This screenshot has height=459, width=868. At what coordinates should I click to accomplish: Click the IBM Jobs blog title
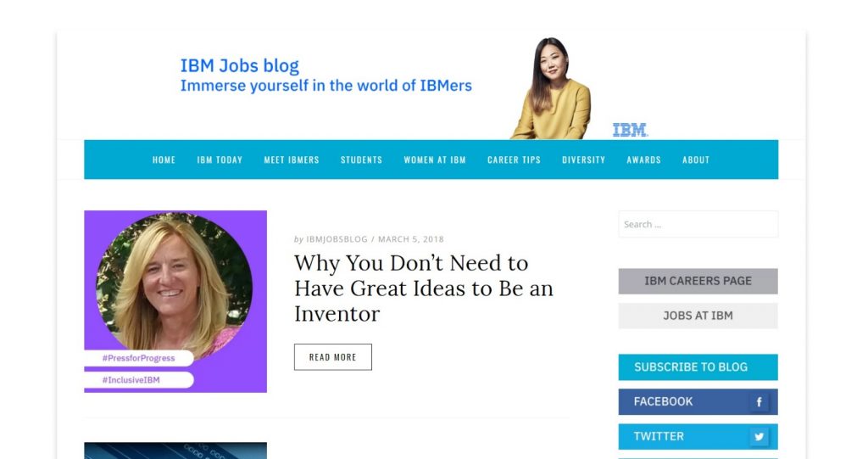coord(239,65)
